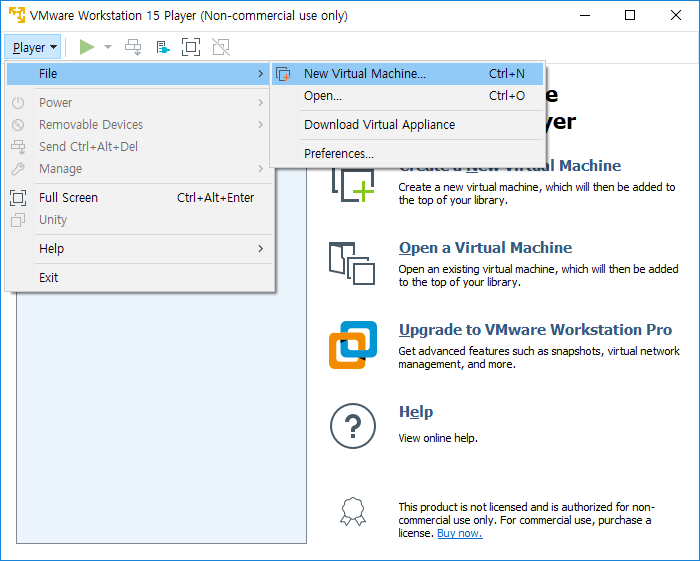Click Send Ctrl+Alt+Del menu entry
700x561 pixels.
pos(140,146)
